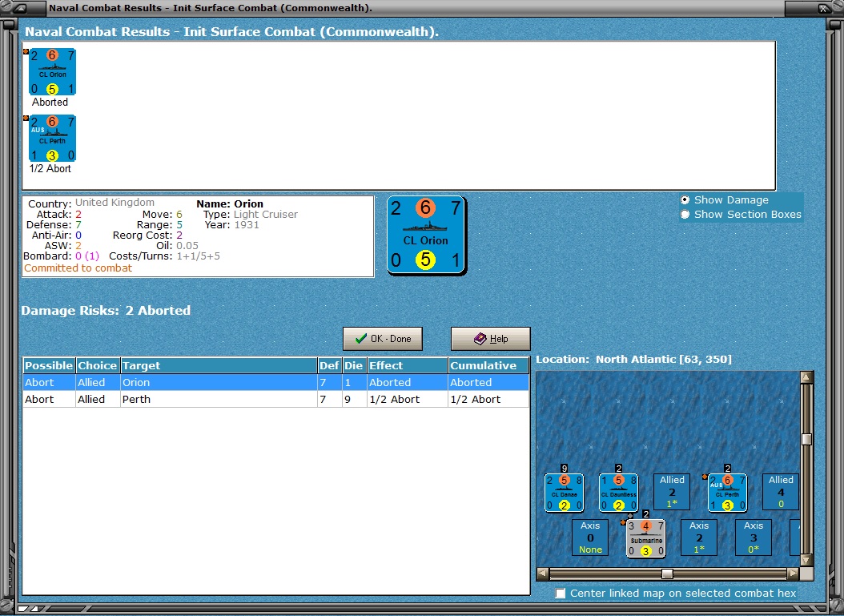Click the Axis 2 sea box marker
The image size is (844, 616).
(x=699, y=537)
